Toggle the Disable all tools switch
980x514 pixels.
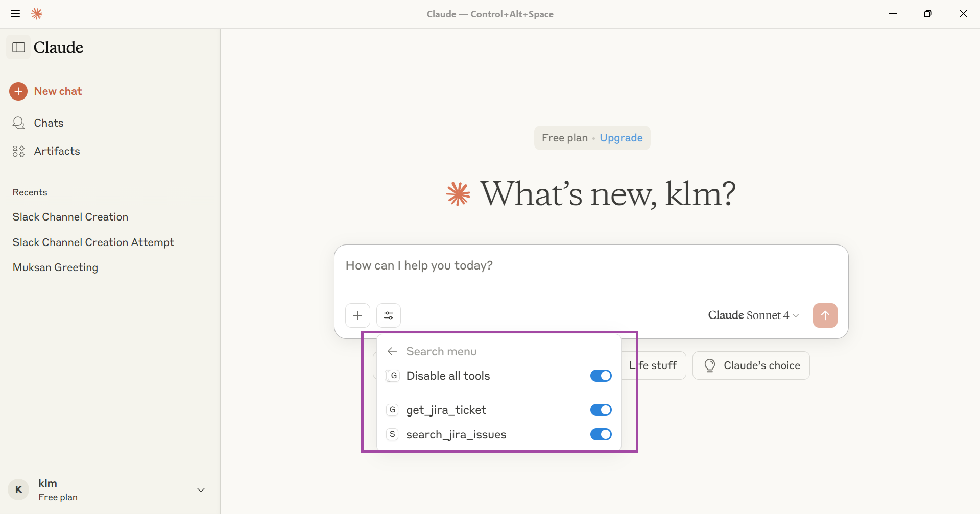click(601, 376)
